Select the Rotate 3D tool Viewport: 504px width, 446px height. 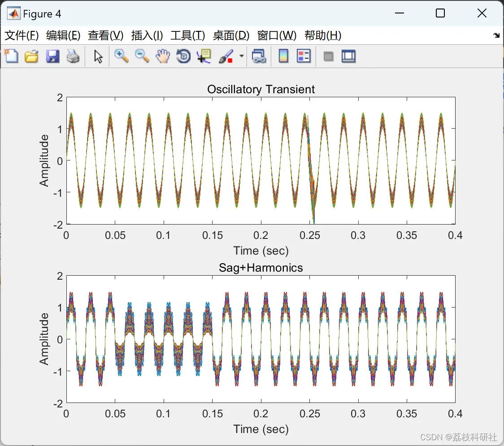pos(183,56)
